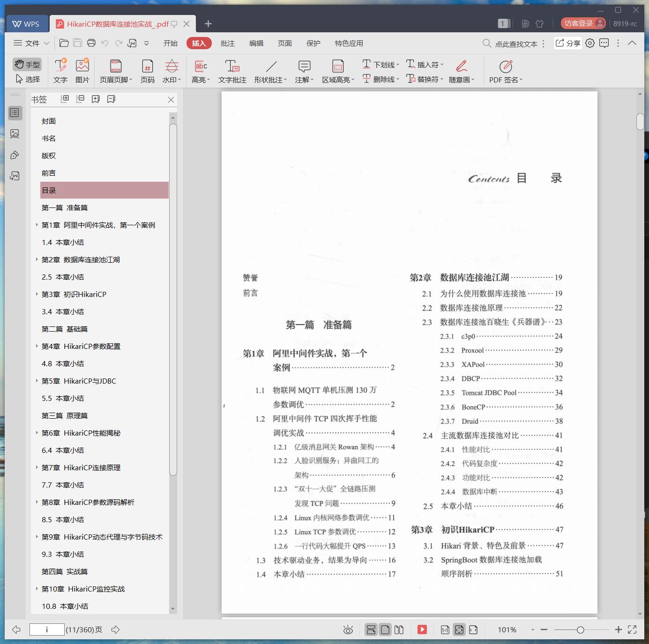Viewport: 649px width, 644px height.
Task: Delete bookmark icon in 书签 panel
Action: pyautogui.click(x=112, y=99)
